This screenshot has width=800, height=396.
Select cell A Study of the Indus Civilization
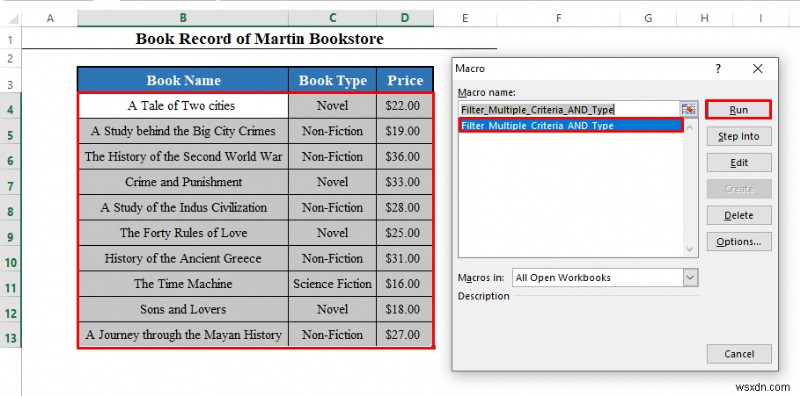[x=183, y=208]
